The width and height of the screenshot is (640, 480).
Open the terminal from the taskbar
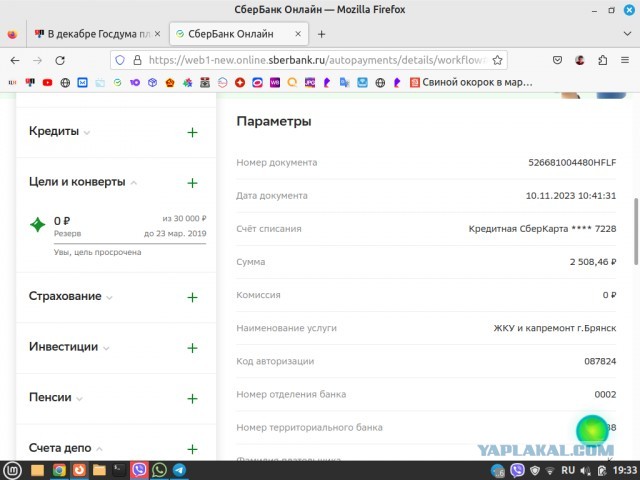click(119, 470)
